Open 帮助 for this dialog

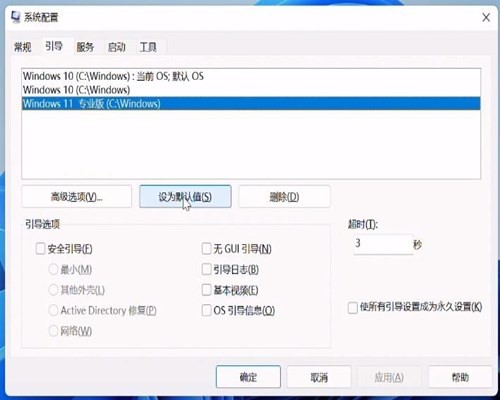click(x=460, y=377)
